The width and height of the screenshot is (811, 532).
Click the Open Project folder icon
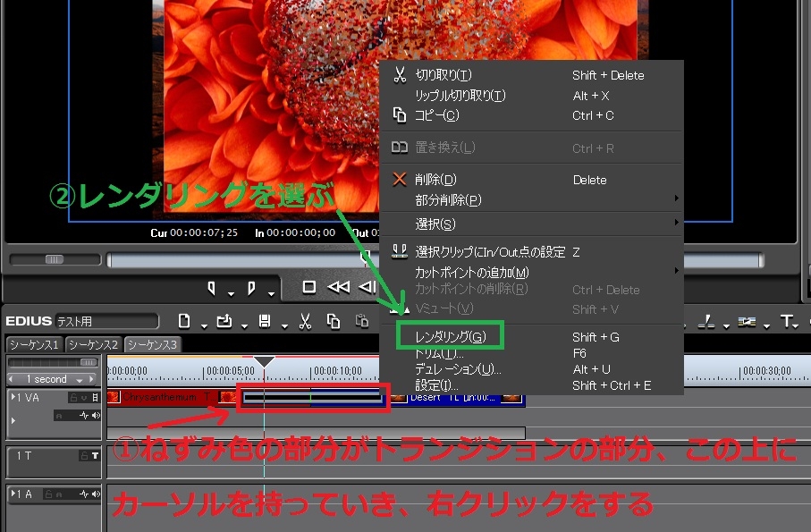pos(224,321)
